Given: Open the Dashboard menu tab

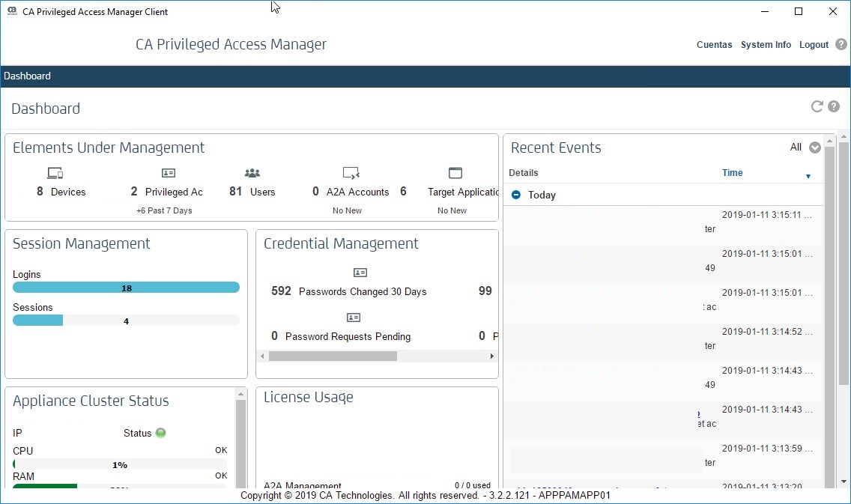Looking at the screenshot, I should point(28,76).
